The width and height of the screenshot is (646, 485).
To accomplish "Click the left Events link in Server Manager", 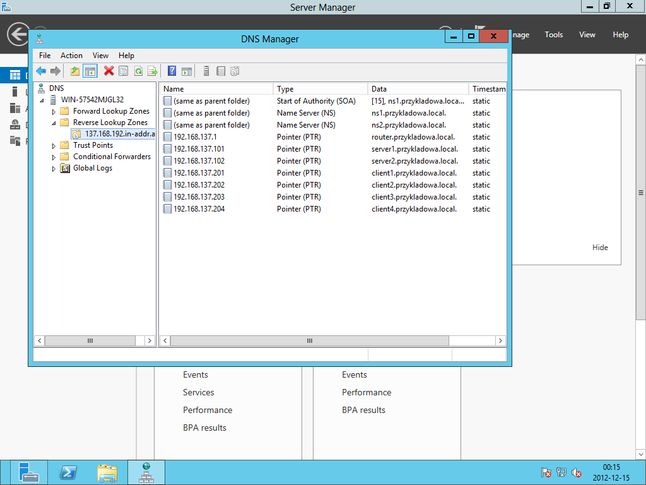I will click(195, 375).
